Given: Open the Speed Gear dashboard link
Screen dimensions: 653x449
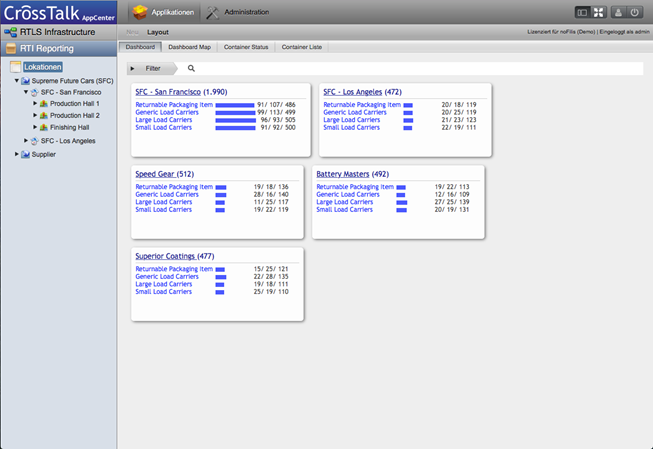Looking at the screenshot, I should [155, 173].
